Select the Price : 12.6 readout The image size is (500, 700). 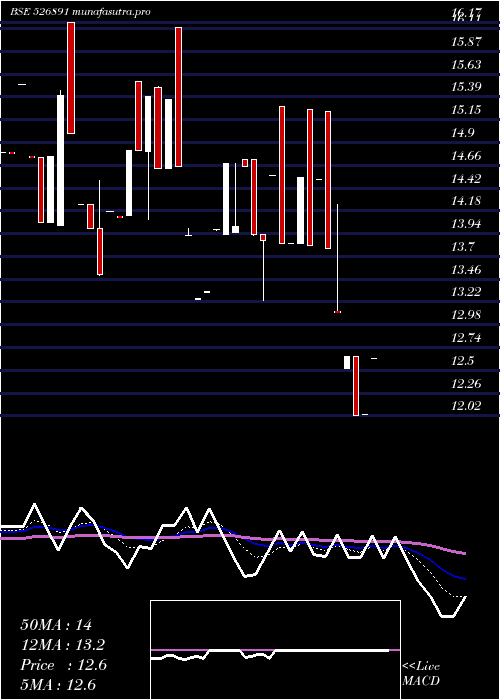point(63,665)
